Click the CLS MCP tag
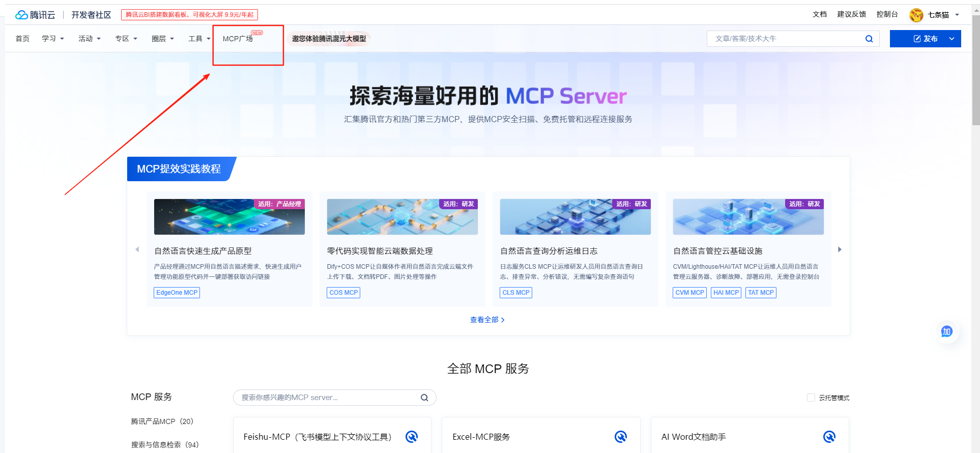Viewport: 980px width, 453px height. tap(516, 293)
